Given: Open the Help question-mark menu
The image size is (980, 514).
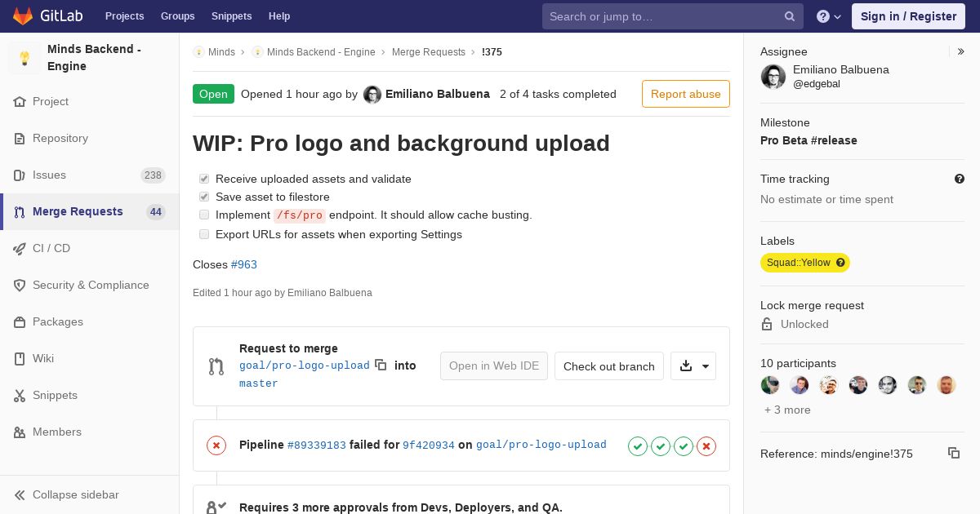Looking at the screenshot, I should (829, 16).
